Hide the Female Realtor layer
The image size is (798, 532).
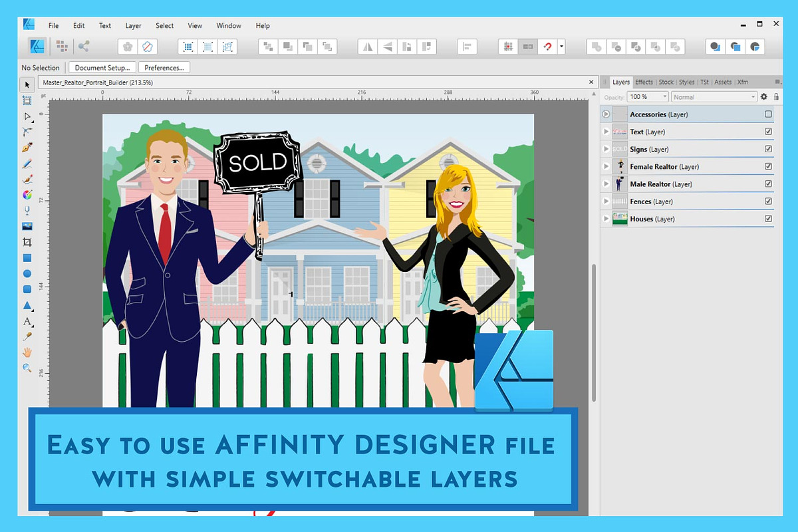pos(768,166)
